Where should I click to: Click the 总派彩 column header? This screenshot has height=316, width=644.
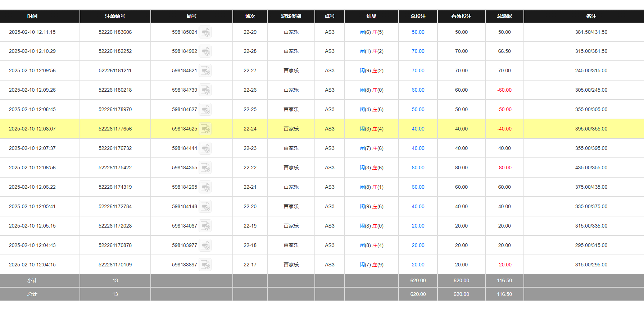click(504, 16)
